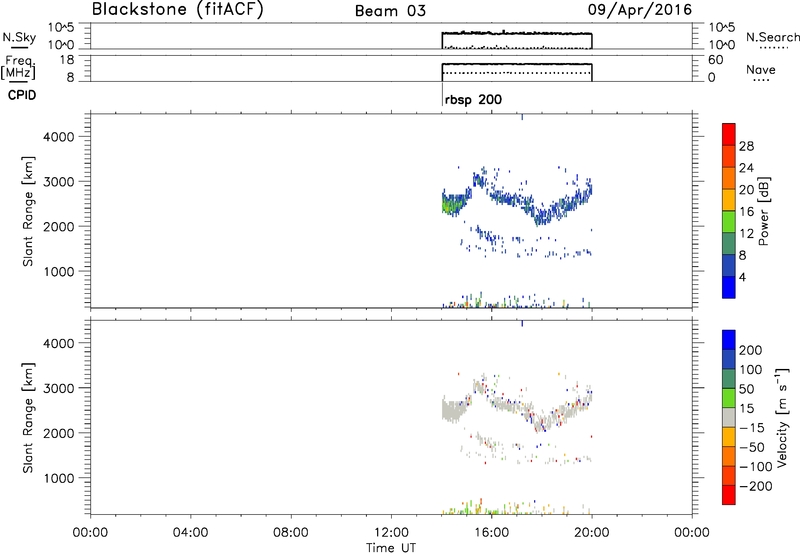Click the 'Nave' legend label

[x=760, y=70]
